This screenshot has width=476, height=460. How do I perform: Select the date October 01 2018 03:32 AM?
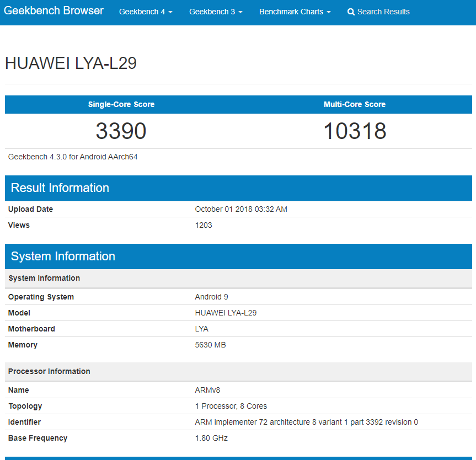241,209
